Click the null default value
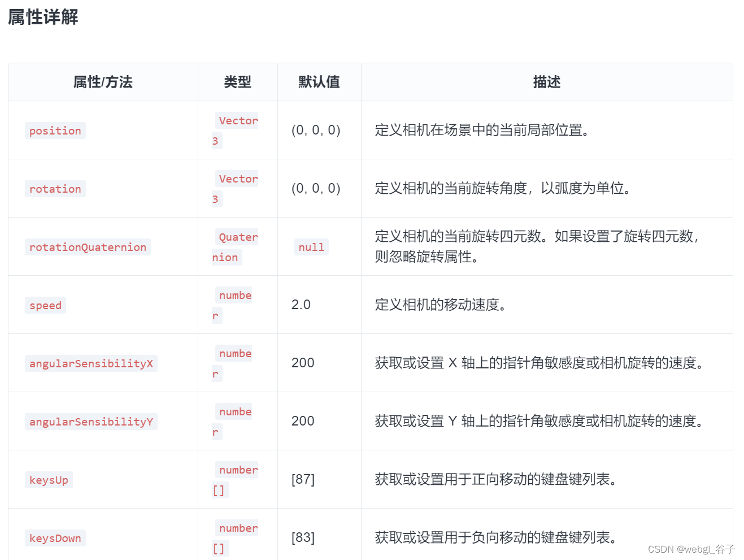The image size is (744, 560). 311,247
